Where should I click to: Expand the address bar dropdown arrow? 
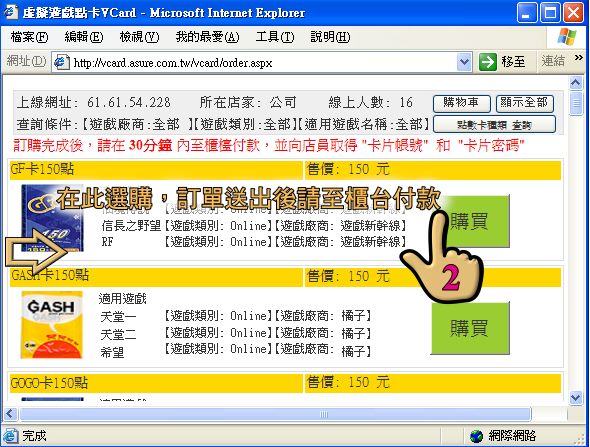(464, 62)
